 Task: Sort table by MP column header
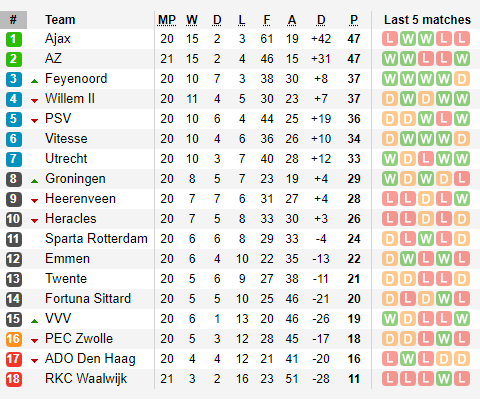pos(167,20)
